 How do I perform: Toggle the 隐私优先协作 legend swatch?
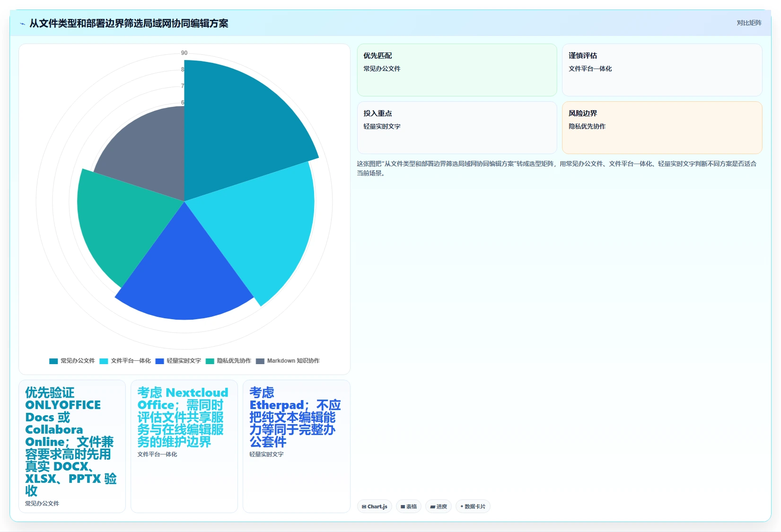210,361
